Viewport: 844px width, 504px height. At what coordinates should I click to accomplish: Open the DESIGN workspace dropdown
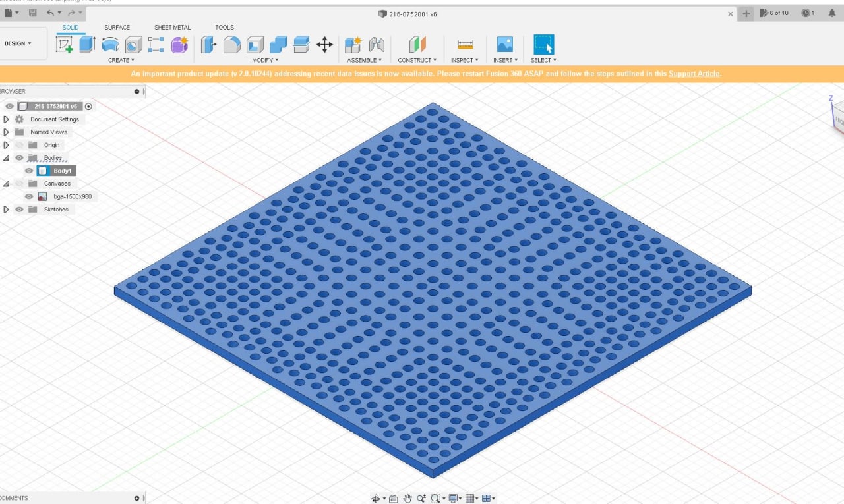pos(18,43)
